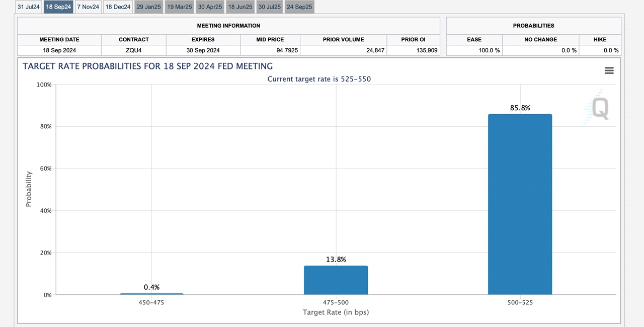Open the chart export hamburger menu
The height and width of the screenshot is (327, 644).
609,70
